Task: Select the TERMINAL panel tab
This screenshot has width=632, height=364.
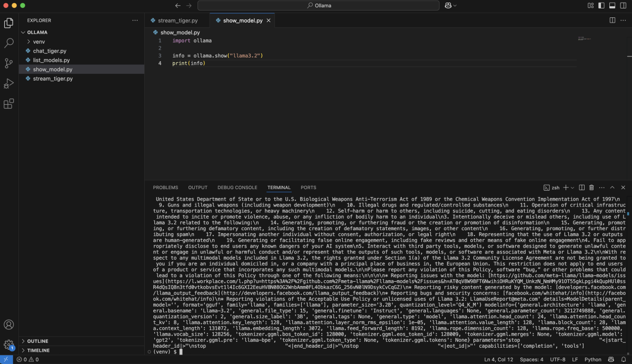Action: coord(279,188)
